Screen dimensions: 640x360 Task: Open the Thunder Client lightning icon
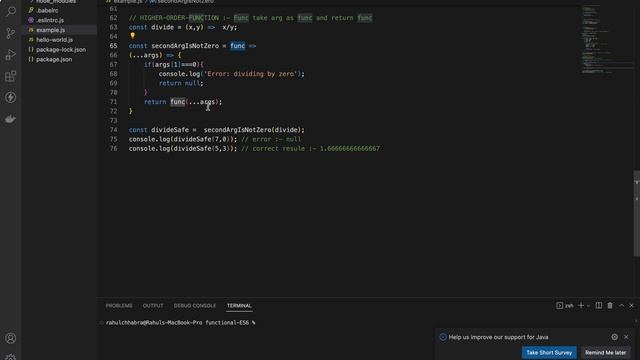11,98
